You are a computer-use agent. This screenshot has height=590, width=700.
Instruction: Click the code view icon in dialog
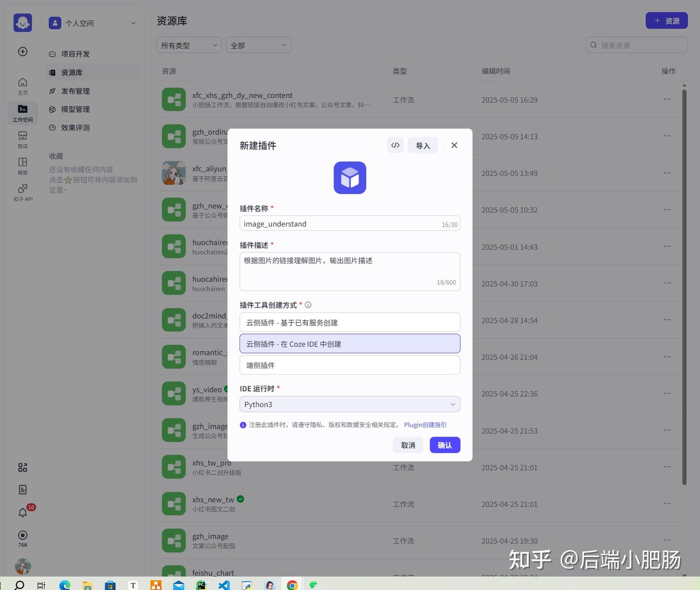[395, 145]
